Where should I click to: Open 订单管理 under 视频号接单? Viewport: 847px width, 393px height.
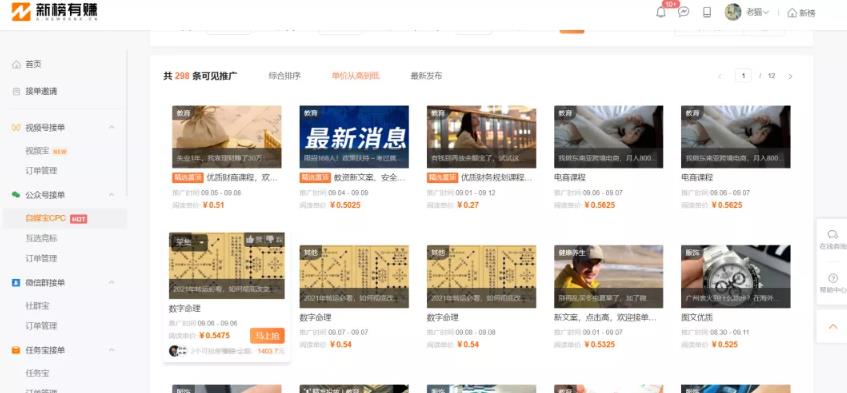pos(41,171)
